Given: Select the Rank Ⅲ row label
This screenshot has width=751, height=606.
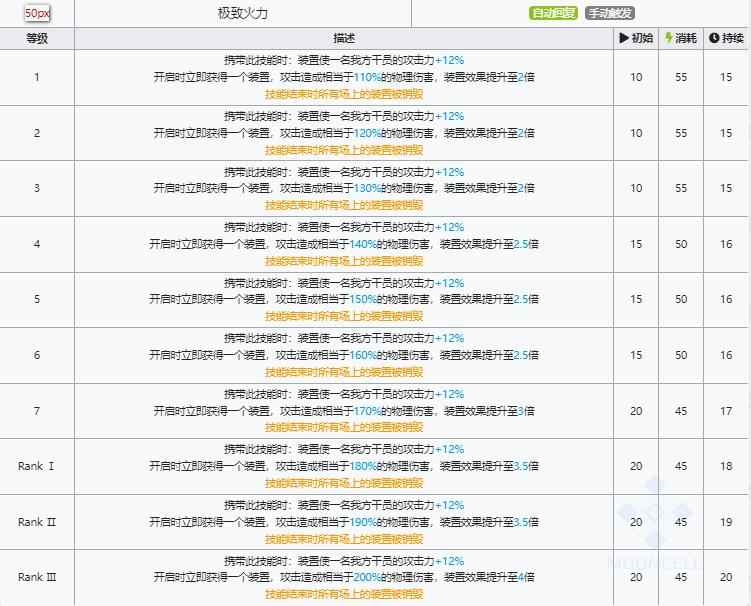Looking at the screenshot, I should (37, 577).
